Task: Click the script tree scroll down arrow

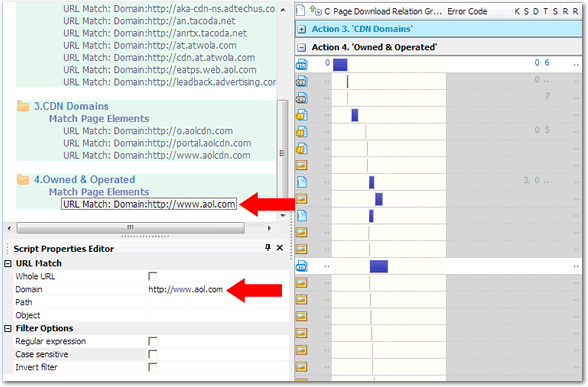Action: (283, 215)
